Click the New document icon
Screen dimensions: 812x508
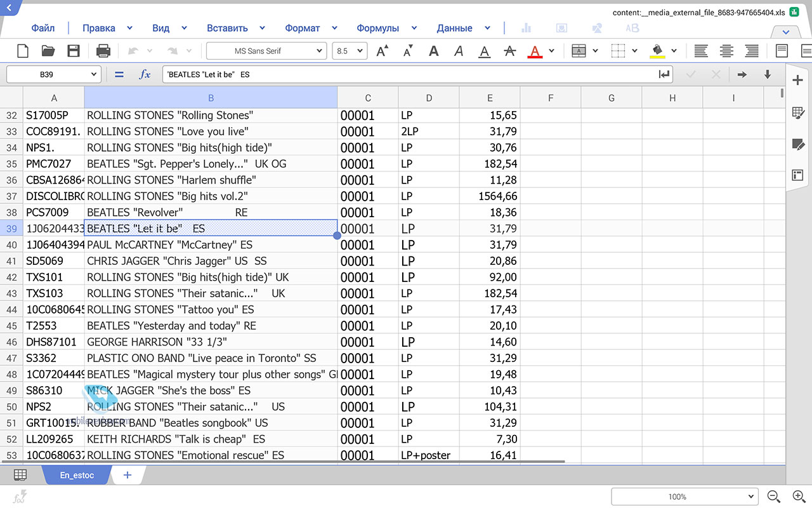pos(22,51)
